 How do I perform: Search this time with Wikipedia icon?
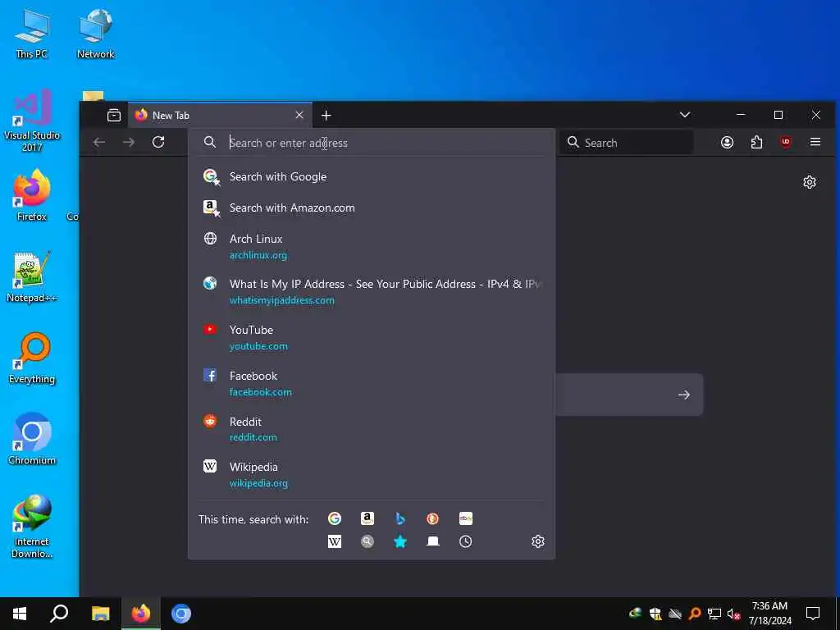click(335, 541)
